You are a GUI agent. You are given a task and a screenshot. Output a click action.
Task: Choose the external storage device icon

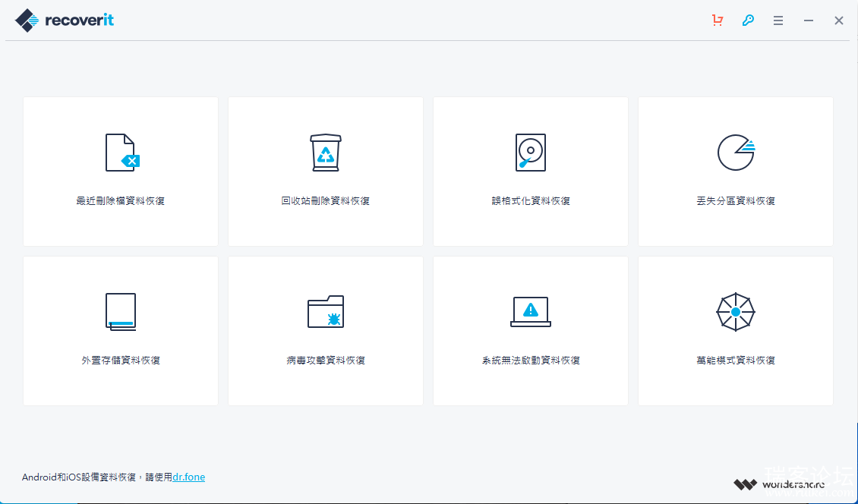pyautogui.click(x=121, y=311)
